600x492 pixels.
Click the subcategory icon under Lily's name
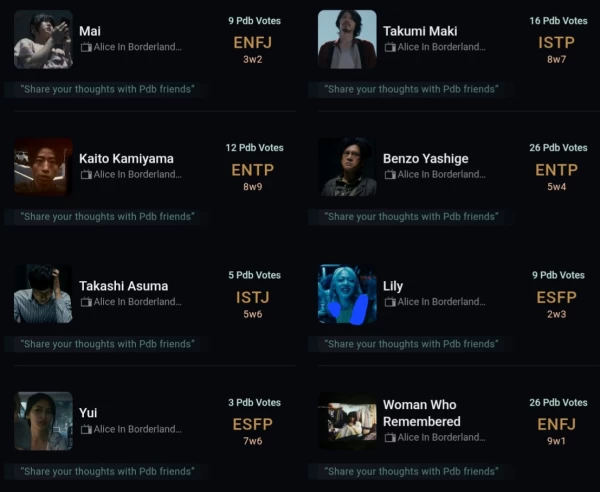pyautogui.click(x=389, y=302)
